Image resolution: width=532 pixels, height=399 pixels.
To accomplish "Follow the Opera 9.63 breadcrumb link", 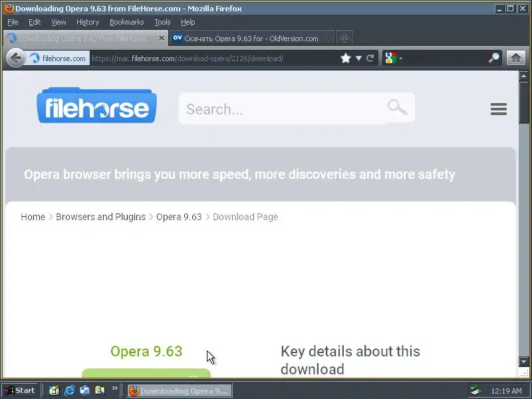I will (x=179, y=217).
